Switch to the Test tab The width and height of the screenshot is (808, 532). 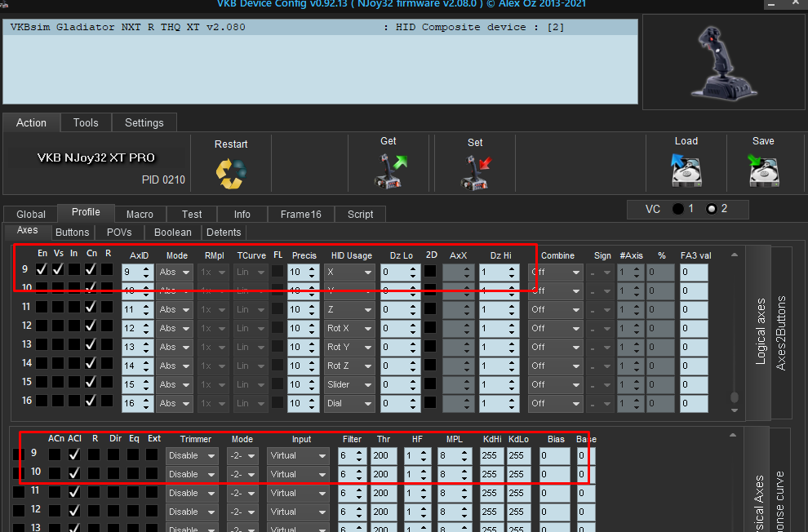coord(192,215)
